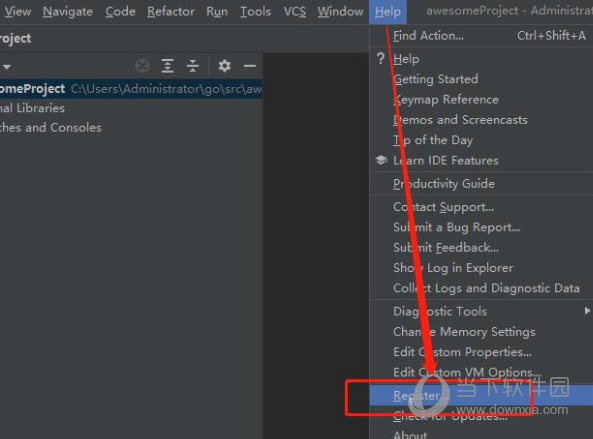Select the External Libraries tree row
Screen dimensions: 593x439
pyautogui.click(x=131, y=108)
